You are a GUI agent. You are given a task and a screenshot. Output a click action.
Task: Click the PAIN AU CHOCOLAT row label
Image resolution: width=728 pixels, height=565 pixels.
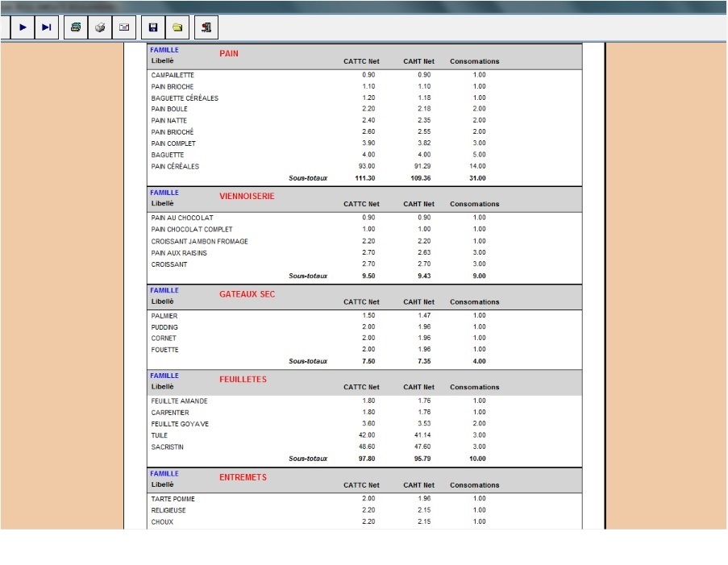click(182, 218)
